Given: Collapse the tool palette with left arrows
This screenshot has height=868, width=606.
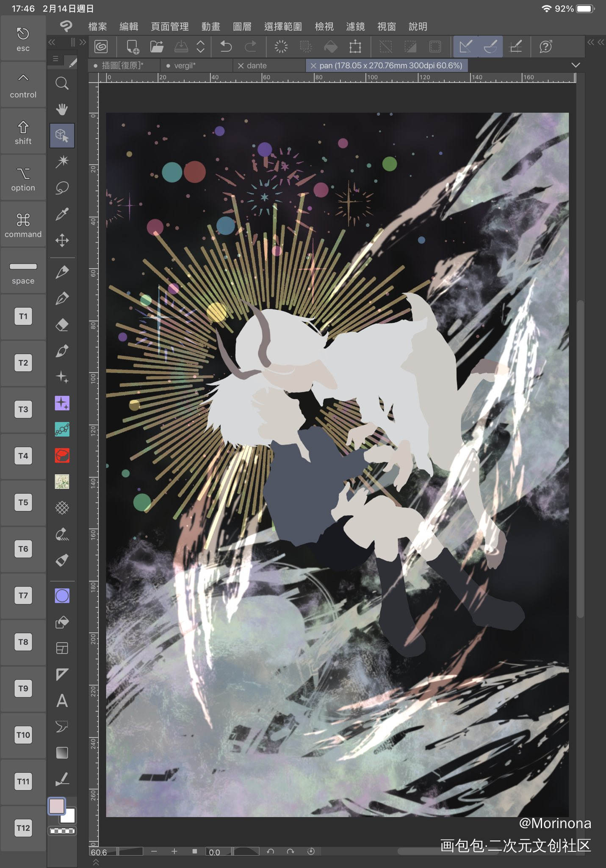Looking at the screenshot, I should tap(52, 42).
